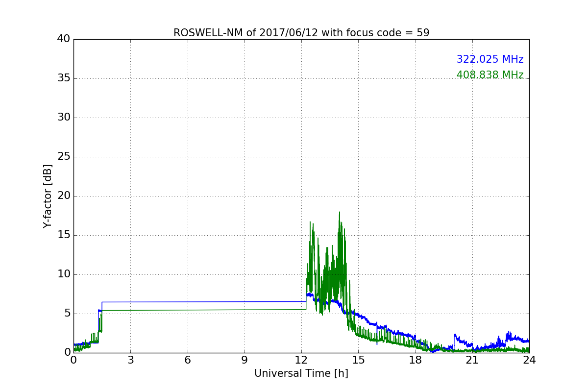Click y-axis tick label 20
This screenshot has width=588, height=392.
click(64, 196)
